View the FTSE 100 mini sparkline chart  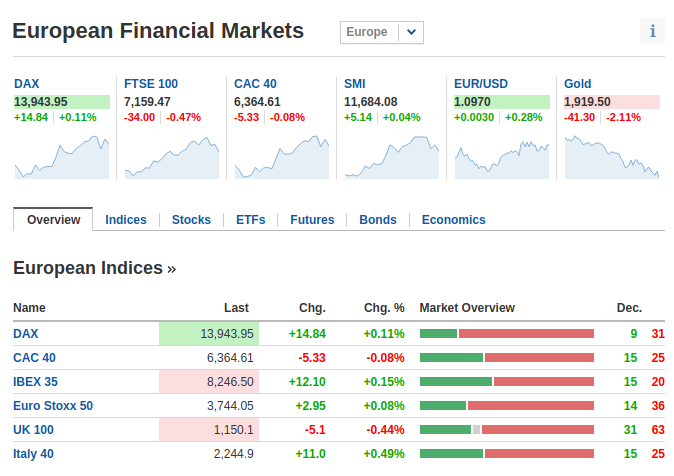172,157
